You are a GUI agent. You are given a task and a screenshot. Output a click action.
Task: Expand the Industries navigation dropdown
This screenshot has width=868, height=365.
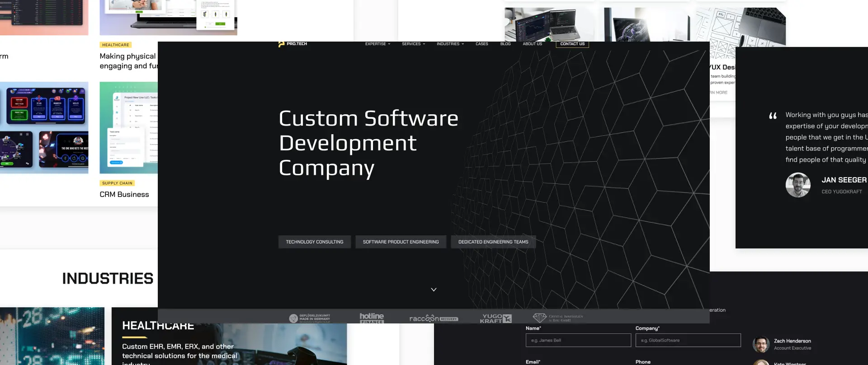point(450,44)
